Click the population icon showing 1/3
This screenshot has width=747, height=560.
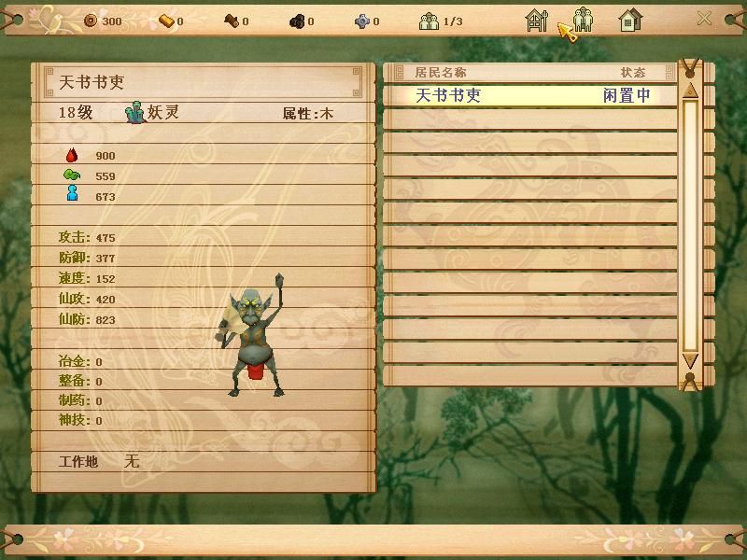point(429,21)
